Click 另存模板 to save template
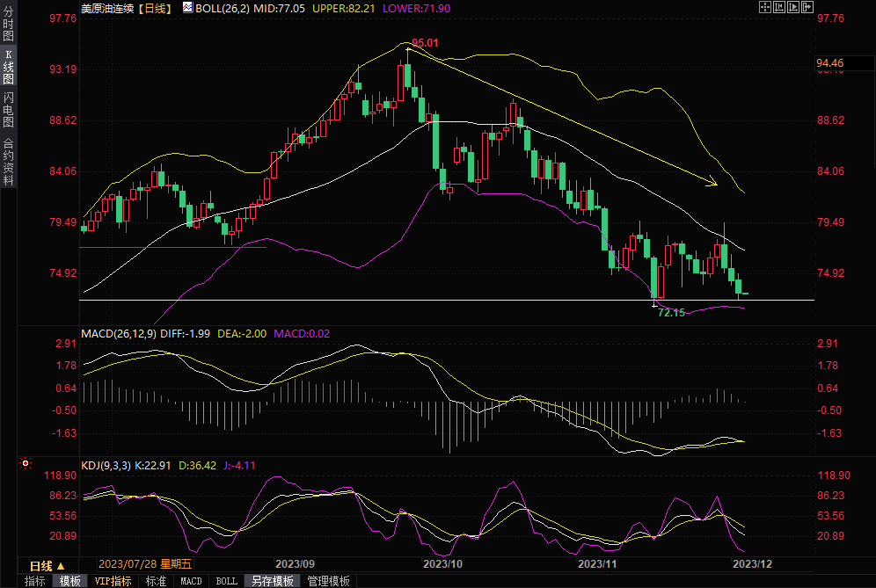876x588 pixels. [x=273, y=581]
